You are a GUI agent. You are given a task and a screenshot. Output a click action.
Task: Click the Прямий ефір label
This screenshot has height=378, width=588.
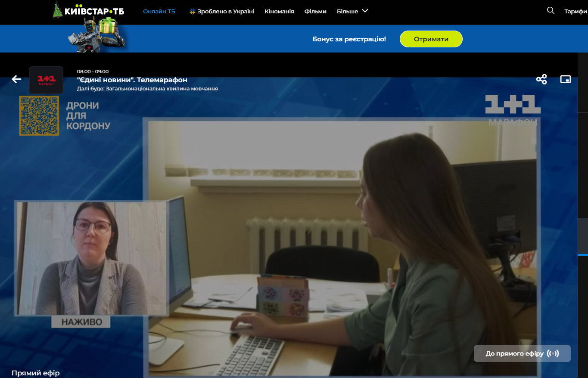pyautogui.click(x=36, y=373)
